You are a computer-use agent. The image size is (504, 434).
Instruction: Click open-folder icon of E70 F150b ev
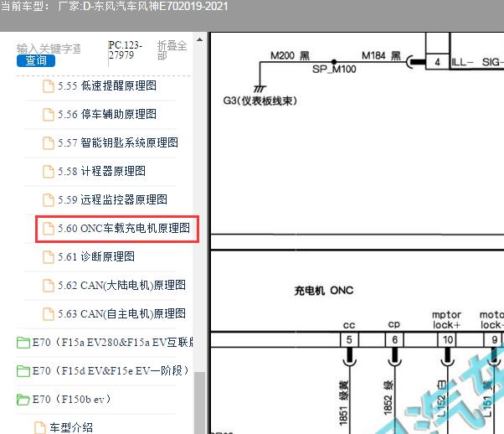click(23, 400)
